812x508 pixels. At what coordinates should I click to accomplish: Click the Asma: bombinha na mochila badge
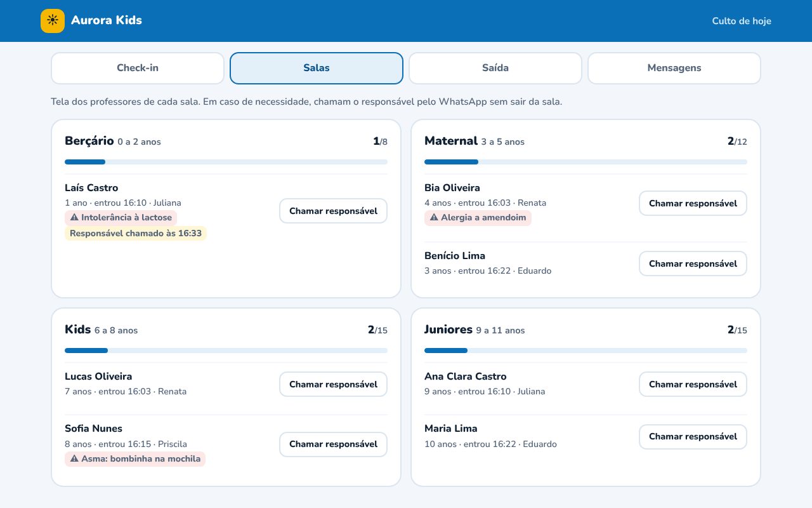pyautogui.click(x=135, y=458)
